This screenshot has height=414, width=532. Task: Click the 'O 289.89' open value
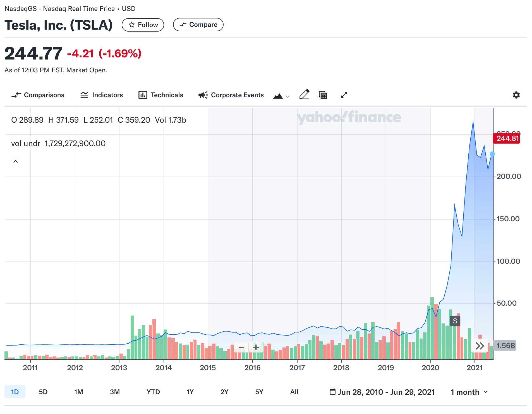(x=27, y=120)
